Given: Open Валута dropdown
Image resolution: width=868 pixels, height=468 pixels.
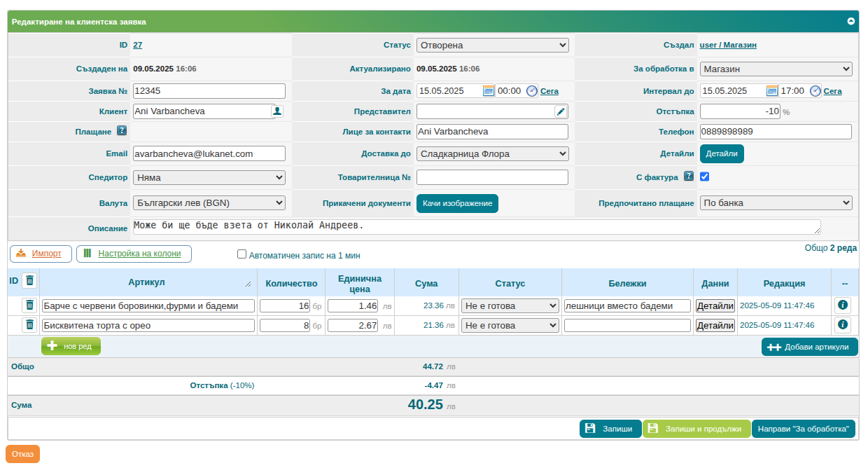Looking at the screenshot, I should click(x=209, y=202).
